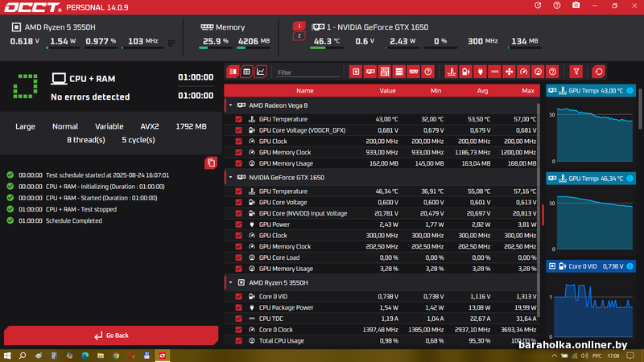This screenshot has height=362, width=644.
Task: Copy the test log to clipboard
Action: click(211, 163)
